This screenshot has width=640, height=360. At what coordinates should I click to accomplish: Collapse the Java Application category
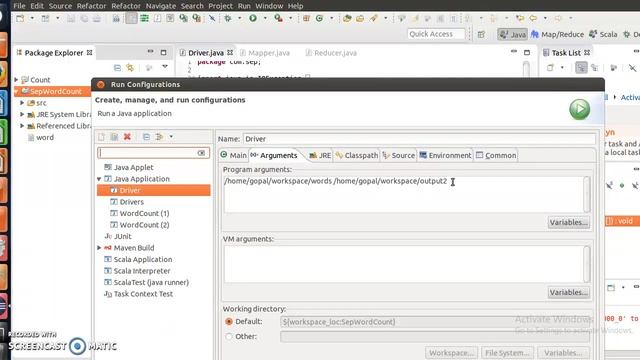[x=99, y=179]
